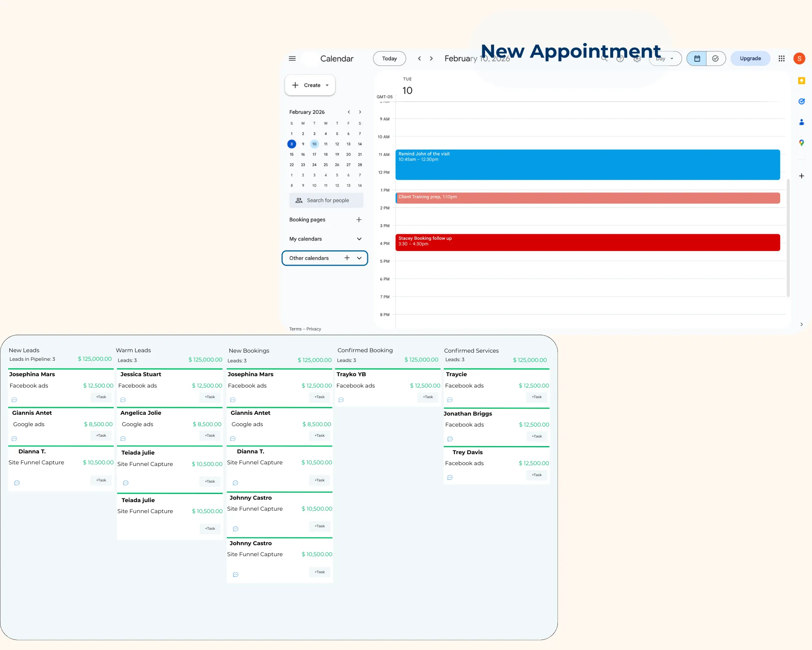Open the Create dropdown button
This screenshot has width=812, height=650.
310,85
